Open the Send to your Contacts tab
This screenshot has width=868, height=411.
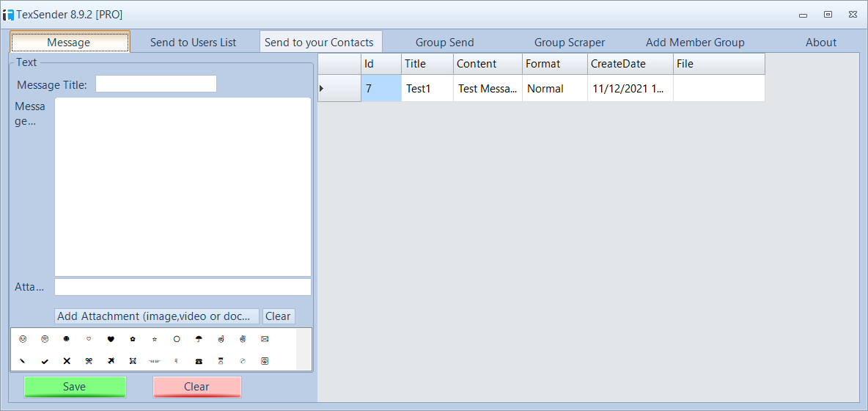[321, 42]
